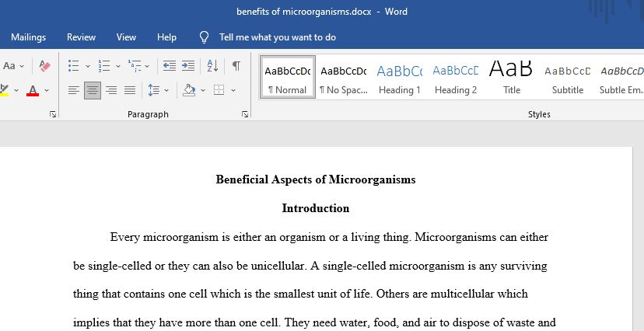Click the text 'implies that they have more'
Screen dimensions: 644x331
tap(139, 322)
